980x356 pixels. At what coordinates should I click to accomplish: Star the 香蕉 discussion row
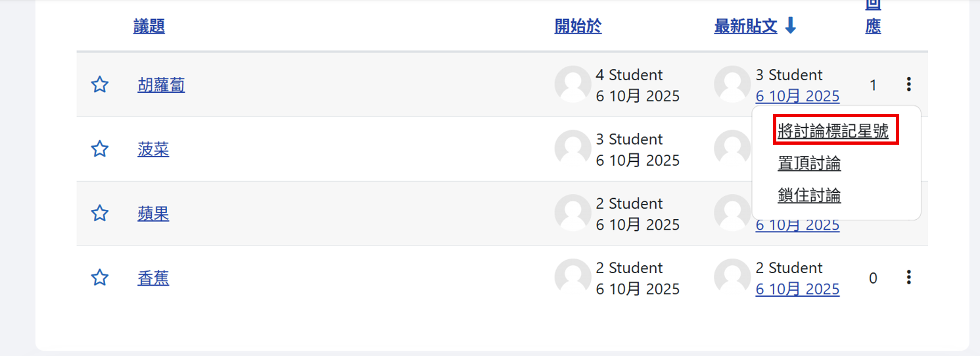coord(99,278)
